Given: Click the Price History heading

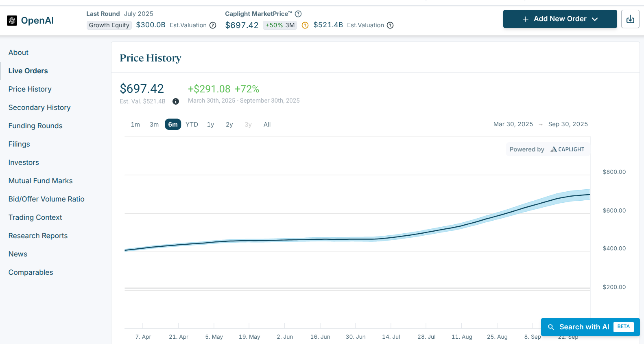Looking at the screenshot, I should (x=151, y=58).
